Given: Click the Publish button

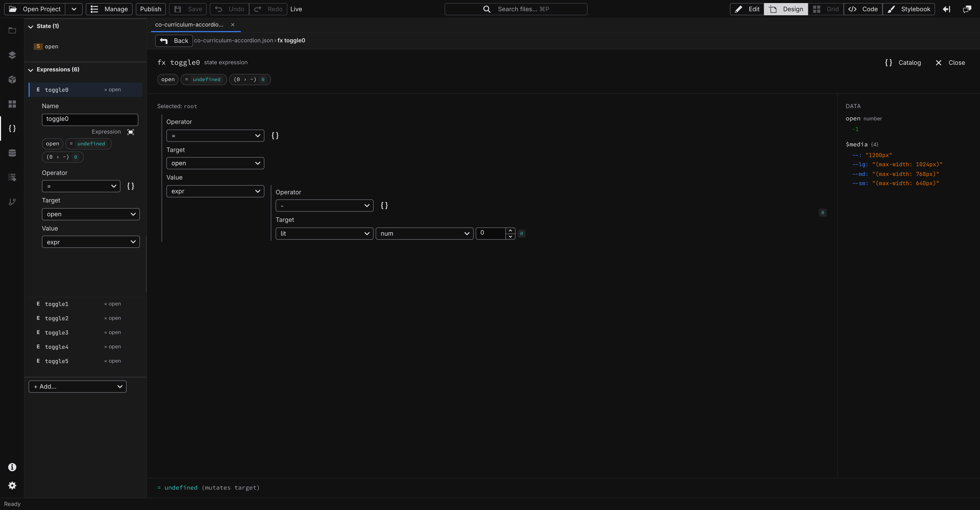Looking at the screenshot, I should click(151, 9).
